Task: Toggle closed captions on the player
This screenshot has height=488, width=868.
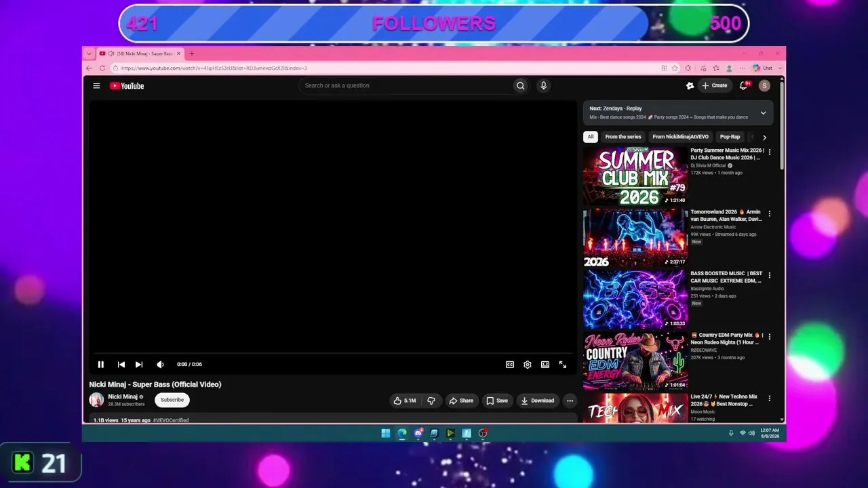Action: click(510, 365)
